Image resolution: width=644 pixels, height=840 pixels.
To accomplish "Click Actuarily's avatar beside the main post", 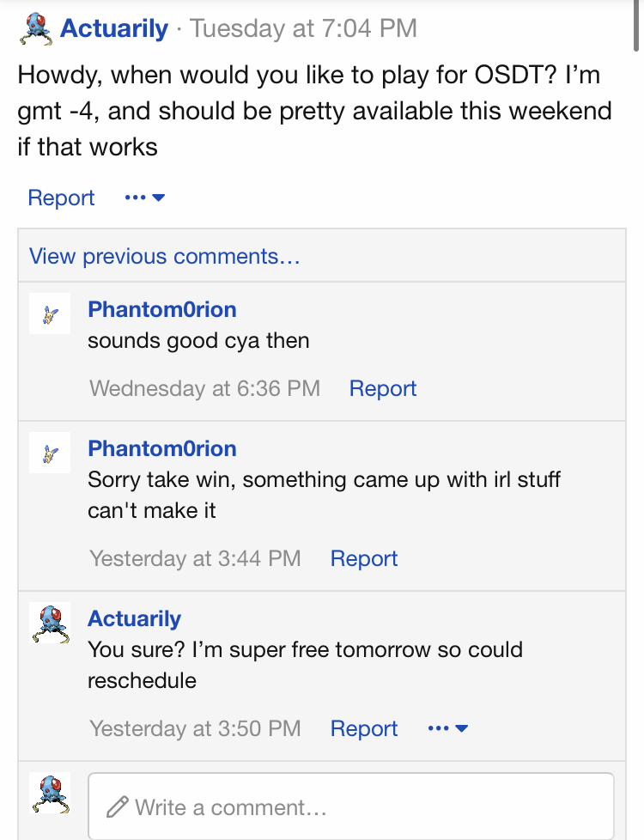I will [36, 29].
